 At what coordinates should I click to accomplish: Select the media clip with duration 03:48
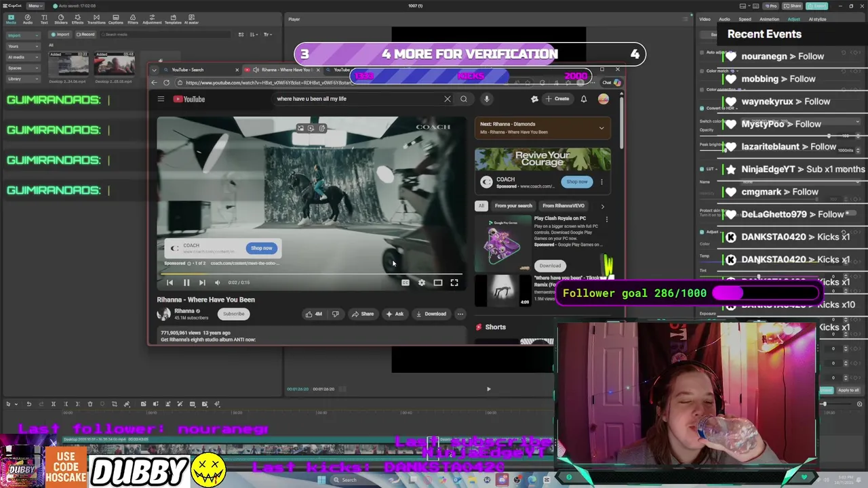point(114,64)
